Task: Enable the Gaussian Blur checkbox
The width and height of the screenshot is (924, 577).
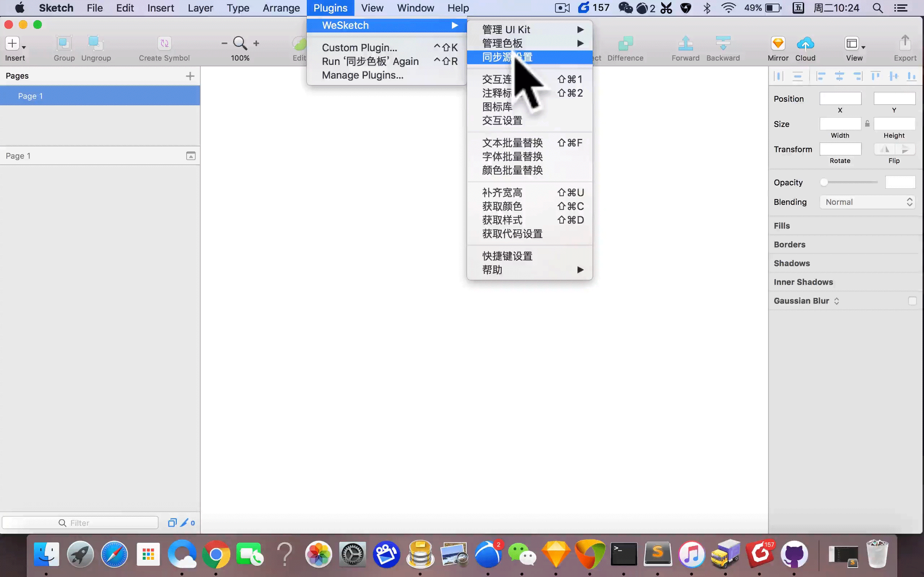Action: click(912, 301)
